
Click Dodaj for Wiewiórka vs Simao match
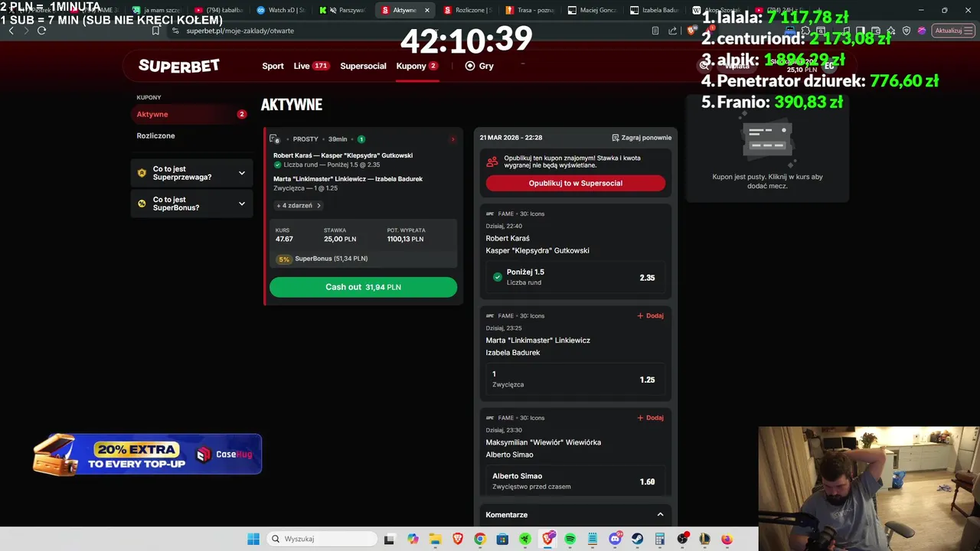point(650,418)
